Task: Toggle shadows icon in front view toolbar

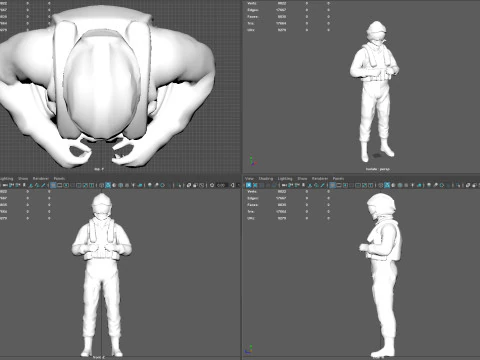Action: (x=140, y=185)
